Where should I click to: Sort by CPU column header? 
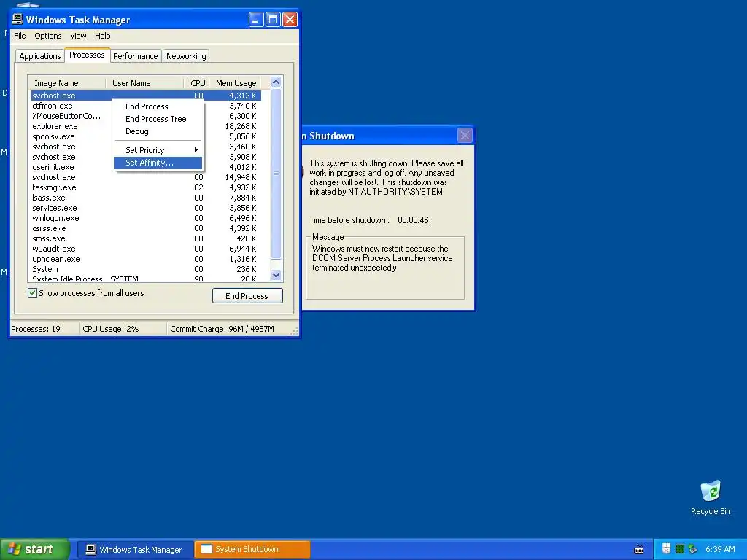point(197,83)
